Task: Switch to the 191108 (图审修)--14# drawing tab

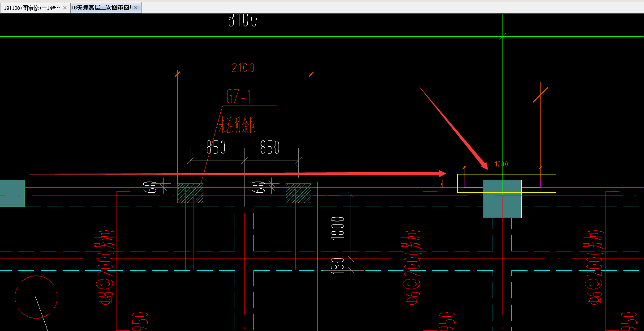Action: pyautogui.click(x=31, y=8)
